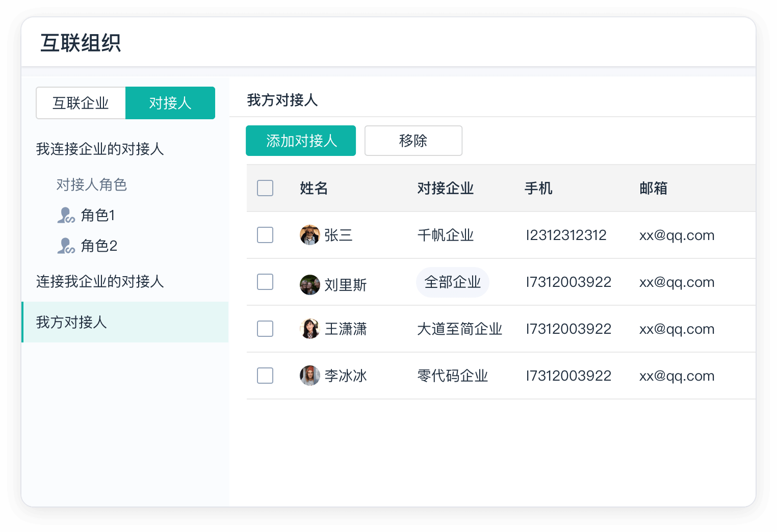Click 王潇潇's avatar photo
This screenshot has height=532, width=777.
[x=309, y=329]
